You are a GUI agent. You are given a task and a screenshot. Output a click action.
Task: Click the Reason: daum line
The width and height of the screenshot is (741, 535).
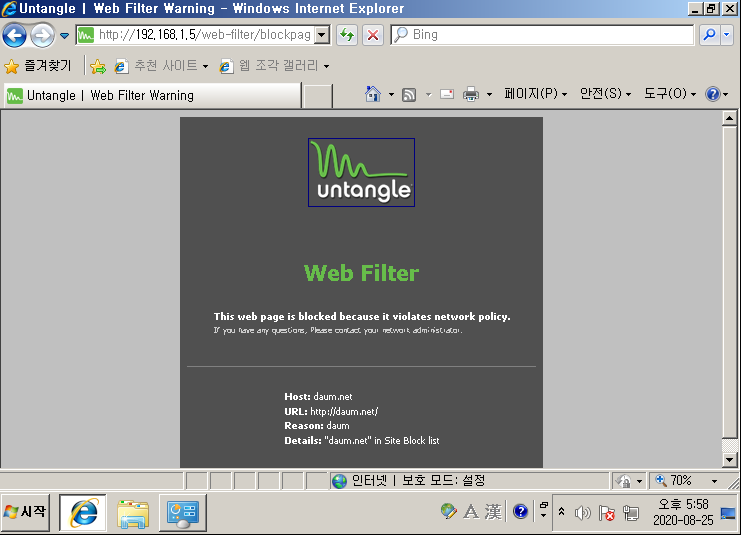(x=317, y=426)
